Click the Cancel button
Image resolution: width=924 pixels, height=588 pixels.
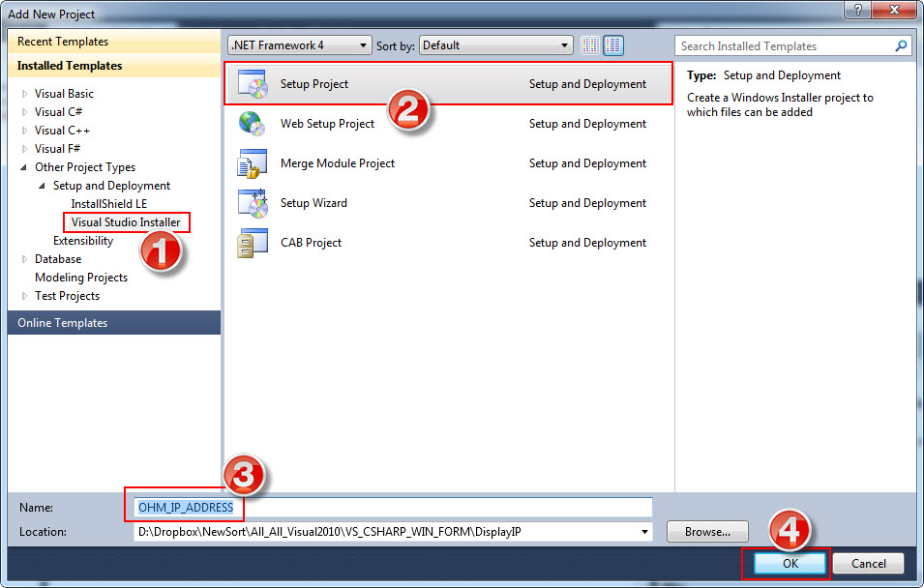(x=868, y=563)
